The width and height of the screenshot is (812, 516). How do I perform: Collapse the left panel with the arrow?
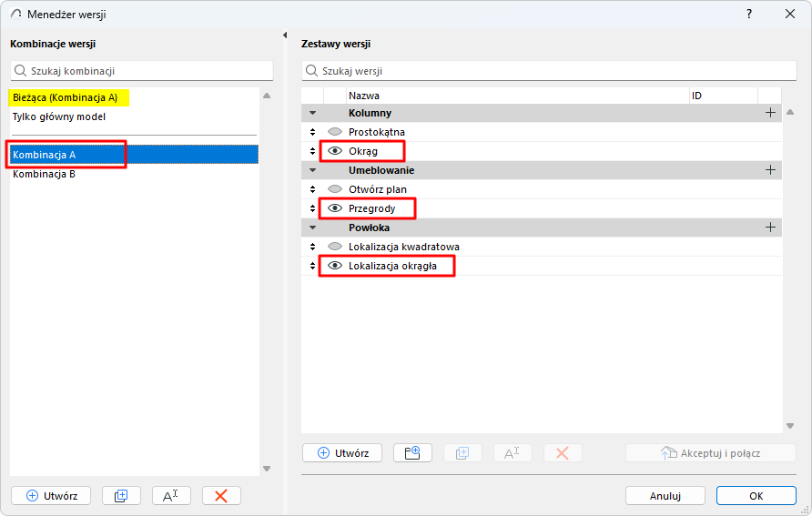point(285,35)
